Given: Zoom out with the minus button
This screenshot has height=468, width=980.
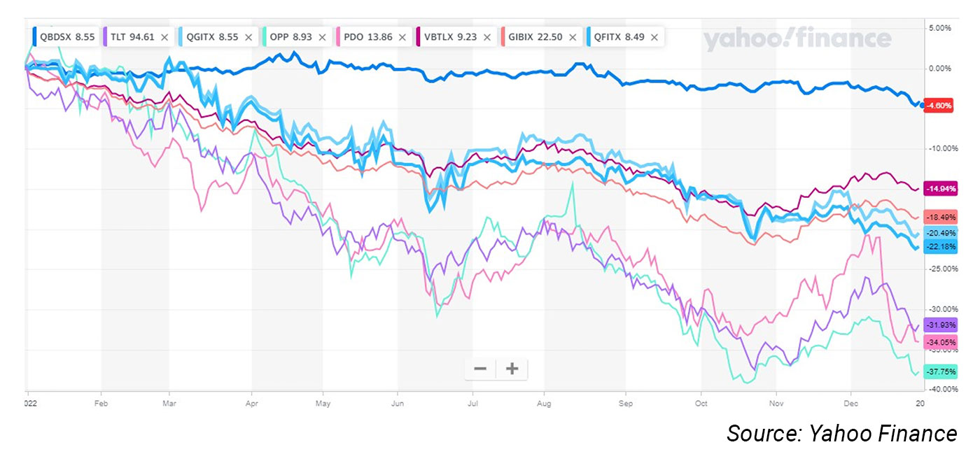Looking at the screenshot, I should pos(480,369).
